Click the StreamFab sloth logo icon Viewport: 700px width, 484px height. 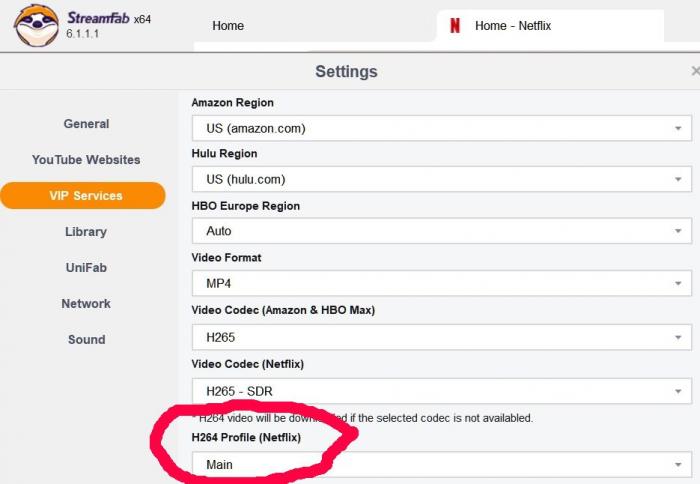pyautogui.click(x=36, y=25)
